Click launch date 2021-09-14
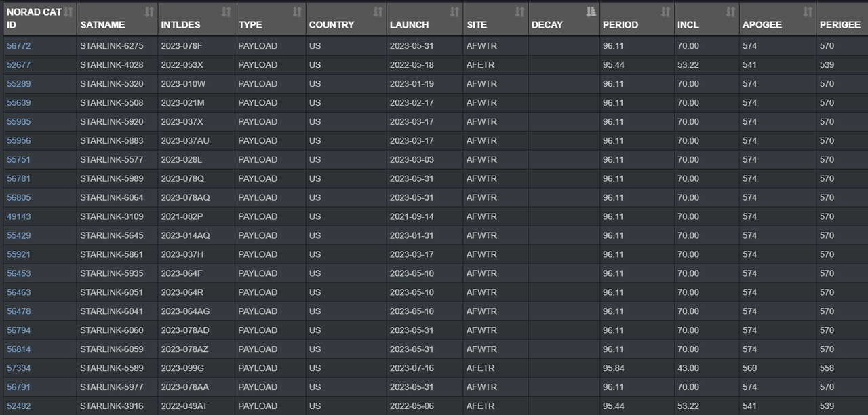 412,217
